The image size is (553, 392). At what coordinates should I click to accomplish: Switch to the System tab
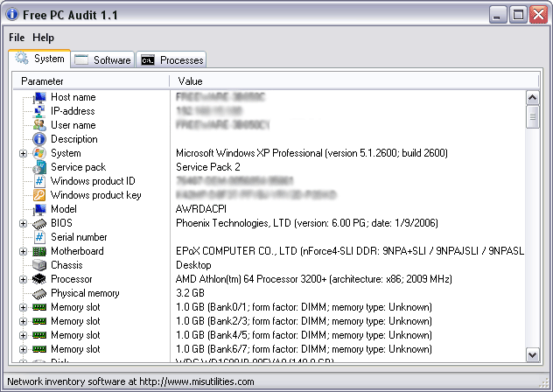(x=39, y=59)
